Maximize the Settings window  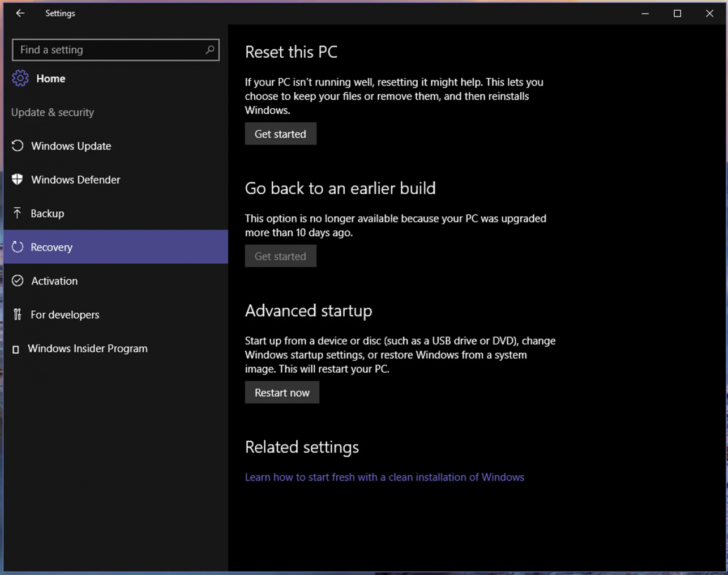point(677,13)
